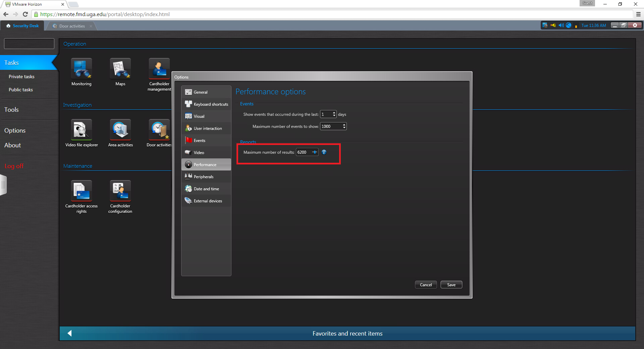This screenshot has width=644, height=349.
Task: Cancel the Options dialog
Action: coord(426,285)
